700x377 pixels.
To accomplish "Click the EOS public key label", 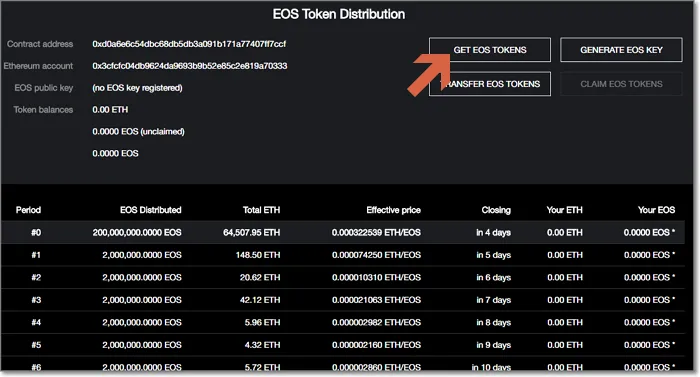I will (43, 88).
